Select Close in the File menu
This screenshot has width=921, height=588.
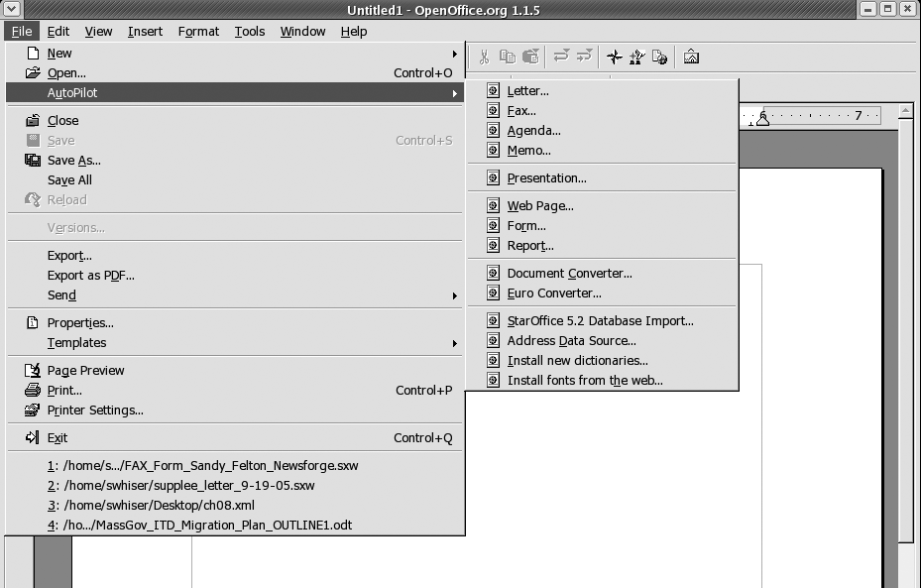click(x=235, y=121)
